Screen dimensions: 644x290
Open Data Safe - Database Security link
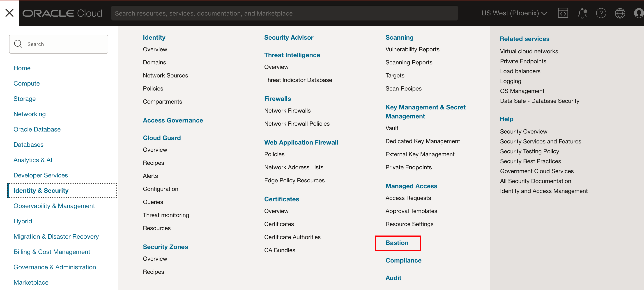(540, 101)
